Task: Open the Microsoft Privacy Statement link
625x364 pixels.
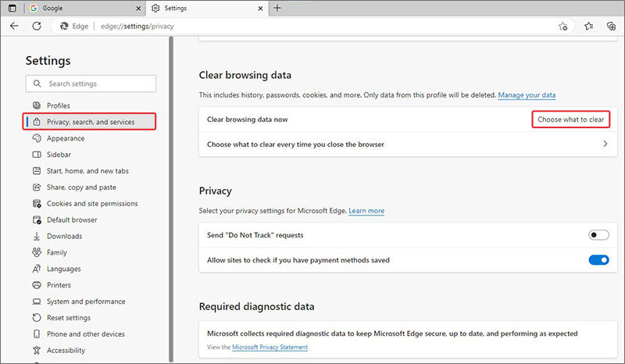Action: coord(270,348)
